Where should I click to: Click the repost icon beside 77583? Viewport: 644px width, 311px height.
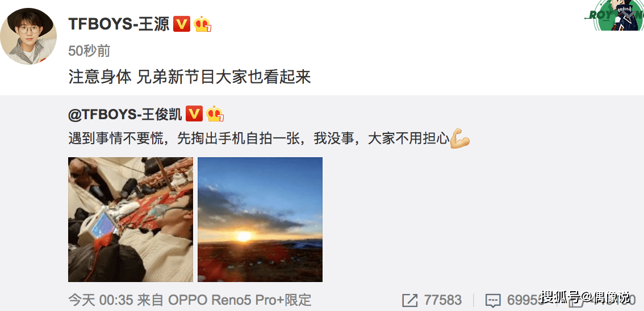pos(410,301)
